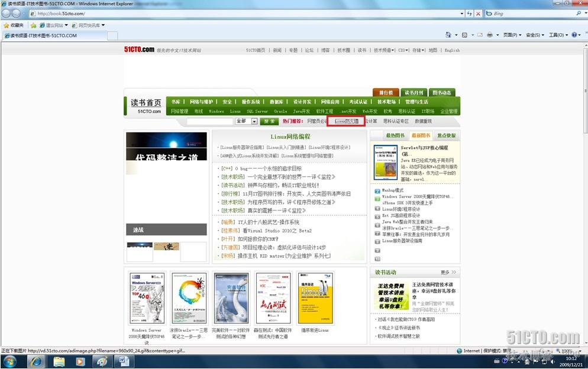The image size is (588, 369).
Task: Click the browser Forward arrow button
Action: (17, 14)
